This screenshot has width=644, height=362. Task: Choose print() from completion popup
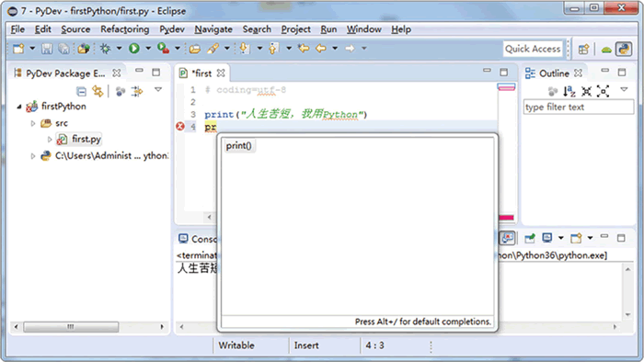[x=238, y=145]
